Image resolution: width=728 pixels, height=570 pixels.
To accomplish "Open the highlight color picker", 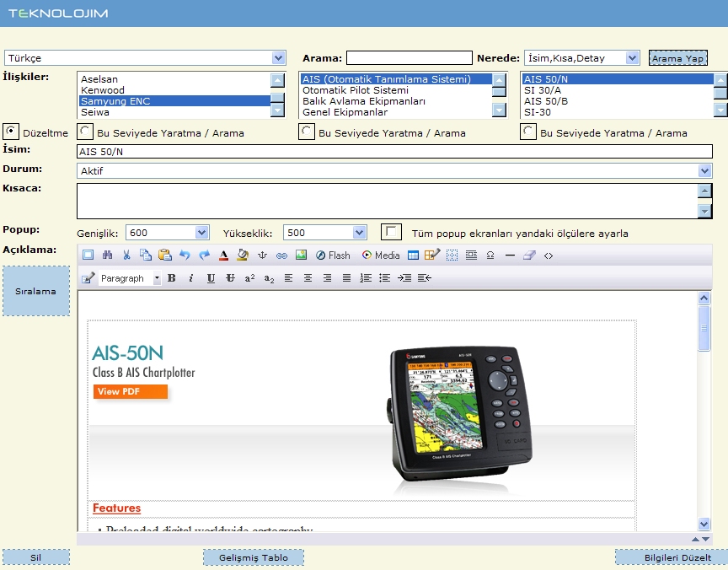I will pos(243,255).
